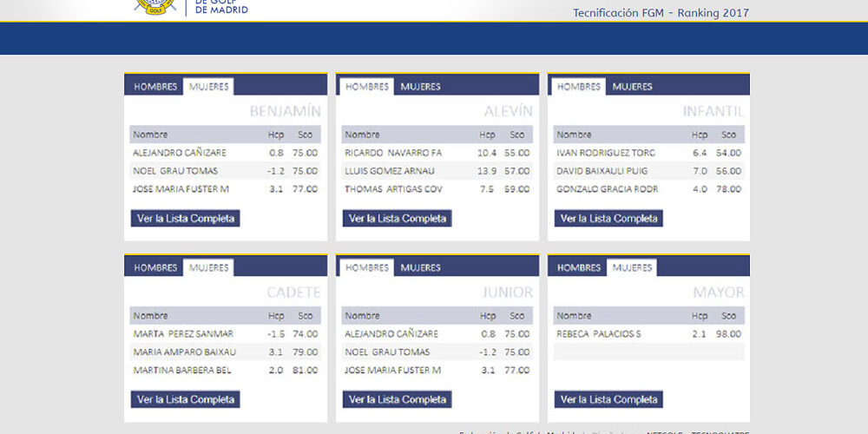This screenshot has height=434, width=868.
Task: View complete Benjamín list button
Action: [186, 219]
